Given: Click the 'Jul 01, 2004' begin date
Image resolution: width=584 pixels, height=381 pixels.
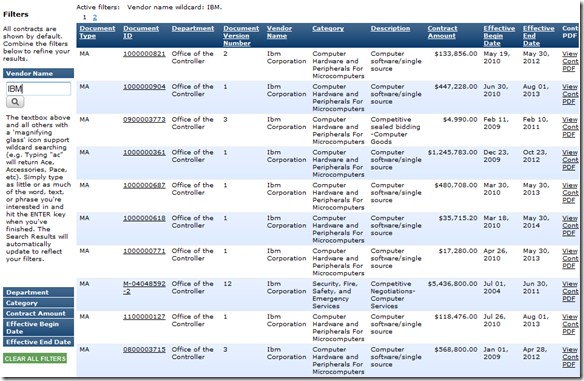Looking at the screenshot, I should tap(494, 288).
